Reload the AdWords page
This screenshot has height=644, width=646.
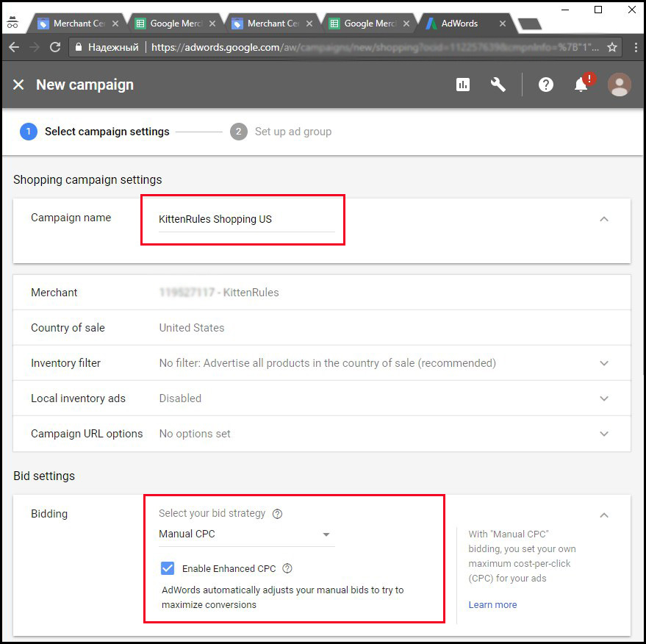tap(55, 47)
